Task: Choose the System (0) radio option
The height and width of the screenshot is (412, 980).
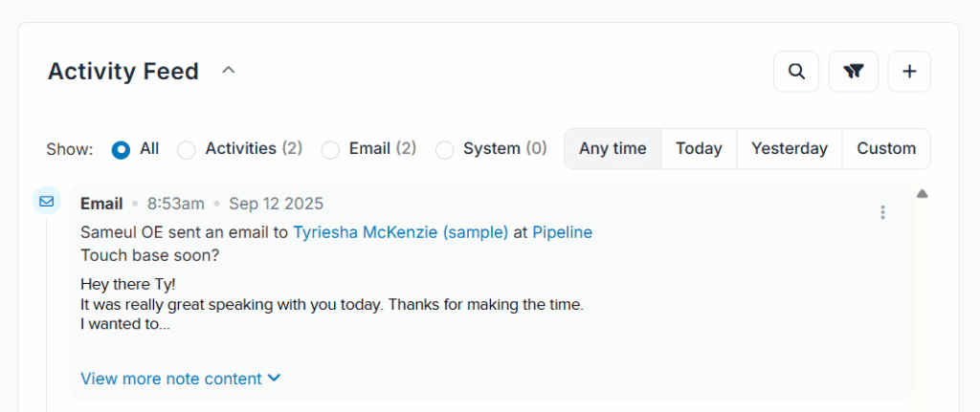Action: [445, 149]
